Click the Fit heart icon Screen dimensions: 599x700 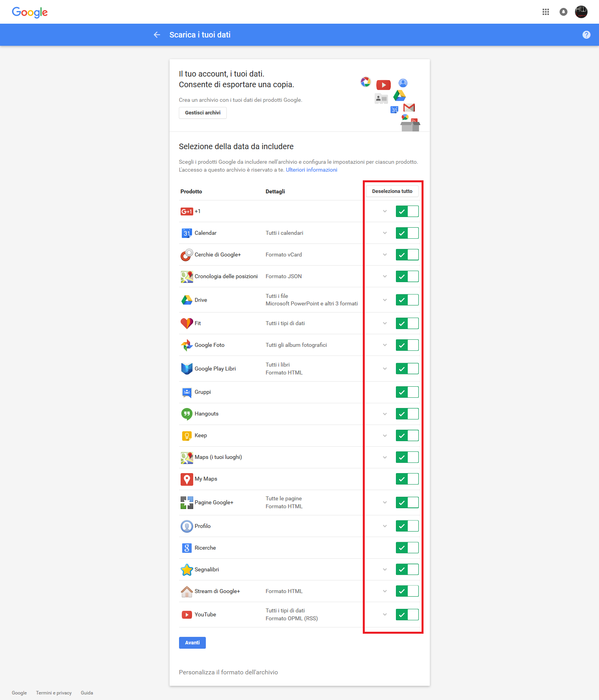tap(187, 323)
